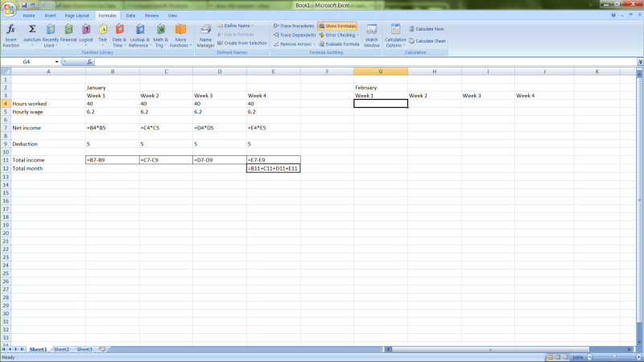Open the Watch Window
This screenshot has height=362, width=644.
tap(371, 35)
